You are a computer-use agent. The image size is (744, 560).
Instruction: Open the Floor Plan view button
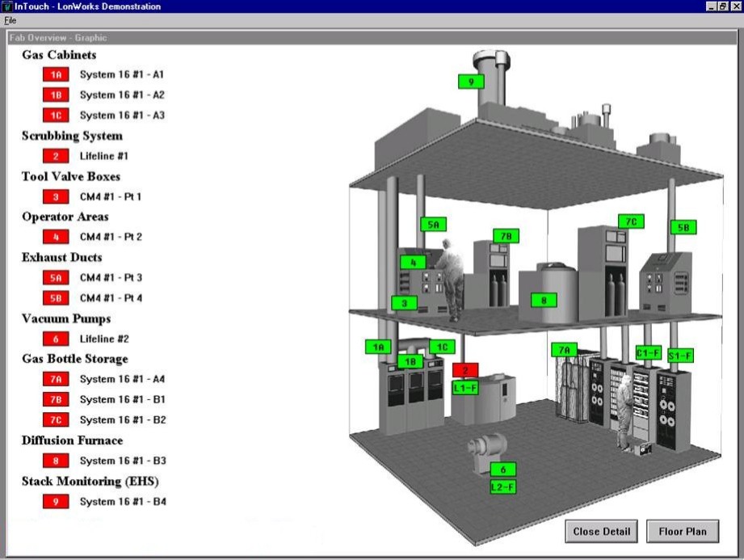tap(683, 531)
